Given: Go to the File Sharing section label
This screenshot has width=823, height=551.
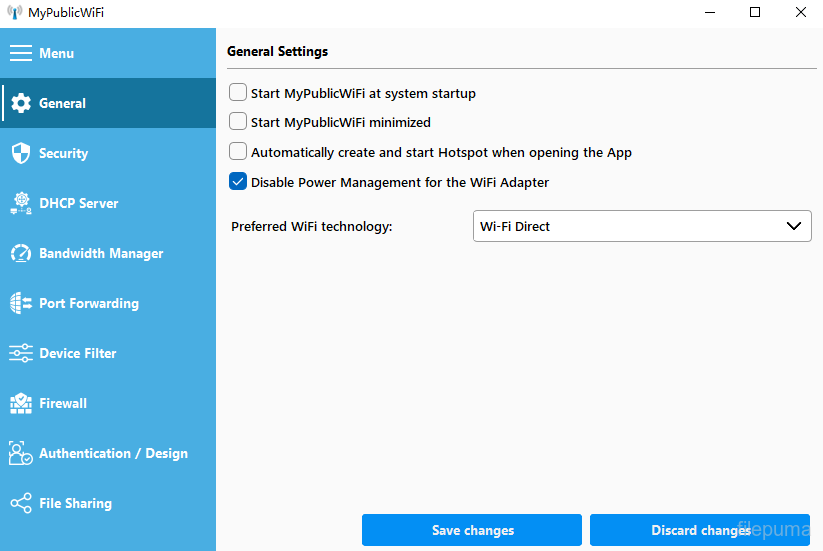Looking at the screenshot, I should tap(75, 503).
